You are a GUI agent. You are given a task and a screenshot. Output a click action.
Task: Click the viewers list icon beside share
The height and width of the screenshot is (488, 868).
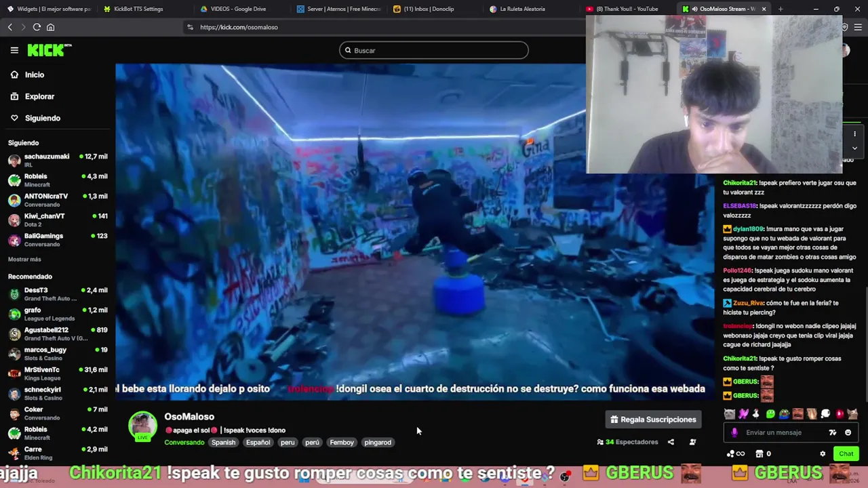tap(692, 442)
